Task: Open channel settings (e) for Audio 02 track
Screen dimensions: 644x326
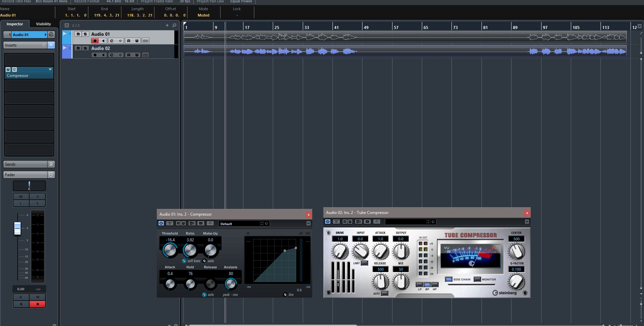Action: (x=112, y=55)
